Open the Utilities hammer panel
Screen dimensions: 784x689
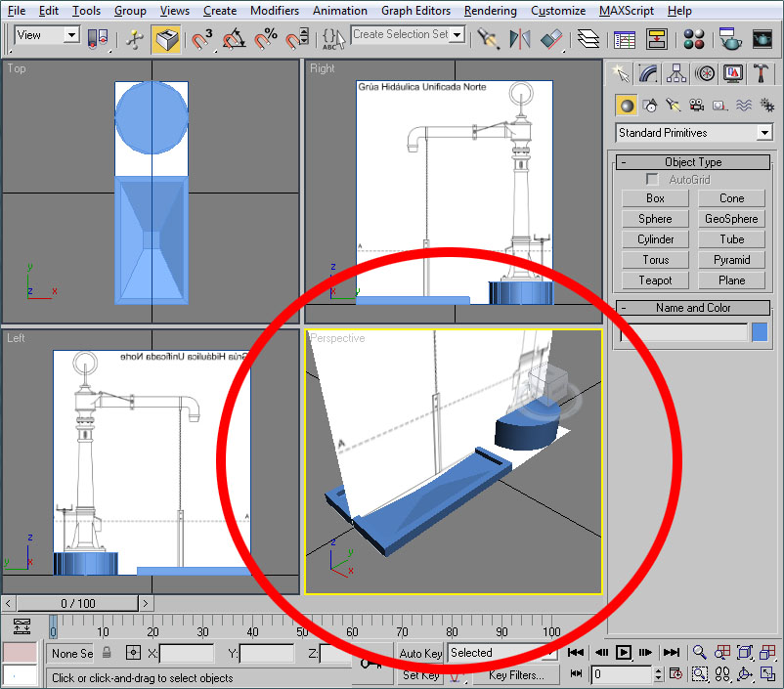762,73
